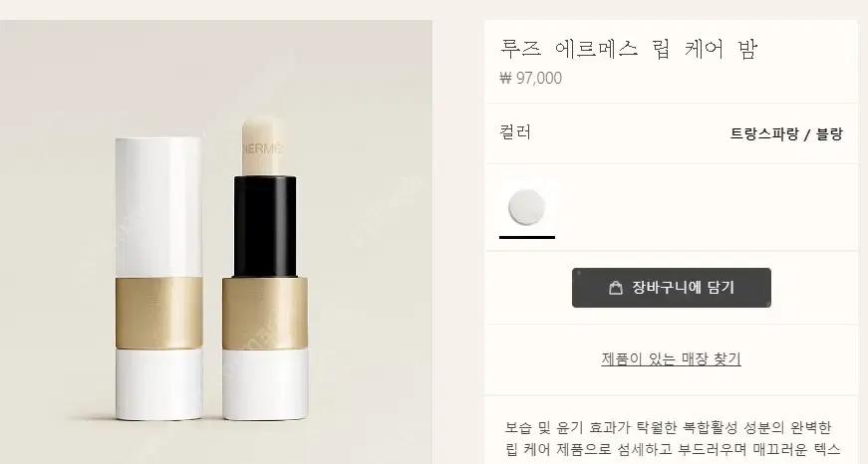Select the white Blanc color swatch
The width and height of the screenshot is (868, 464).
(526, 207)
